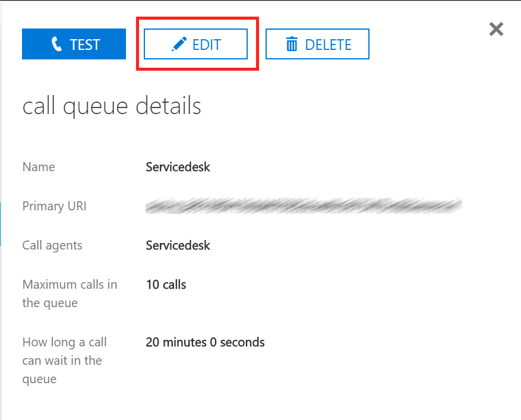Click the blurred Primary URI value
521x420 pixels.
tap(304, 206)
